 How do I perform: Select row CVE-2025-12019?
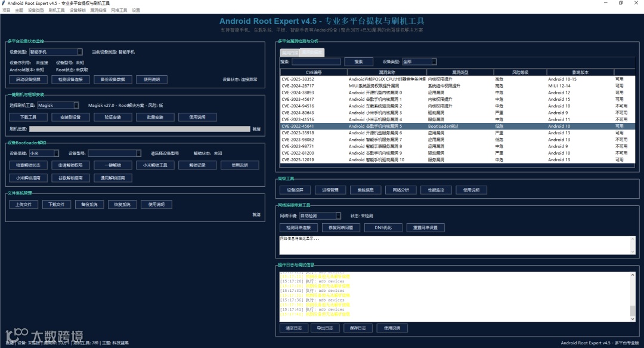[x=457, y=159]
